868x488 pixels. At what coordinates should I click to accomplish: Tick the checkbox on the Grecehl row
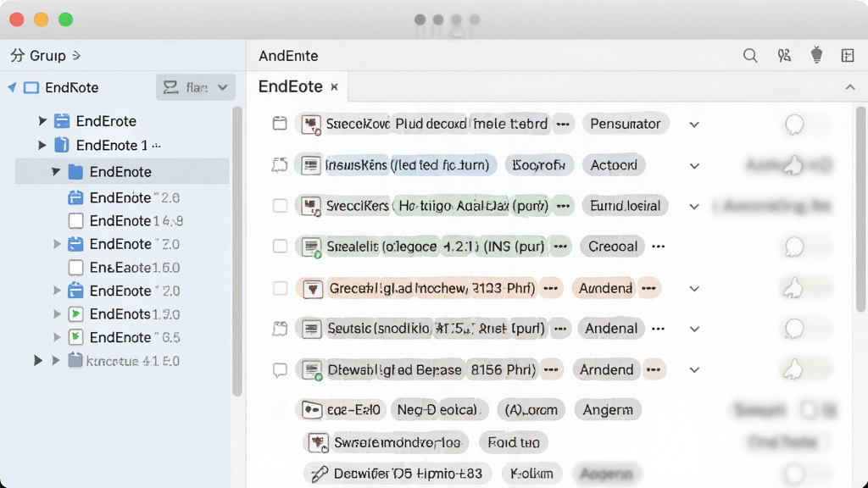pos(280,288)
